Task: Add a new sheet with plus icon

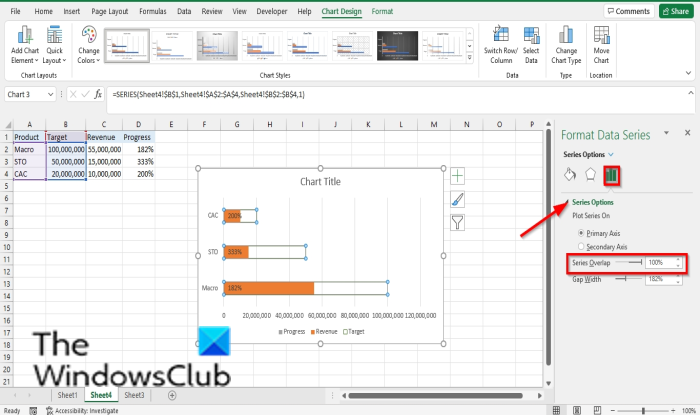Action: pos(172,395)
